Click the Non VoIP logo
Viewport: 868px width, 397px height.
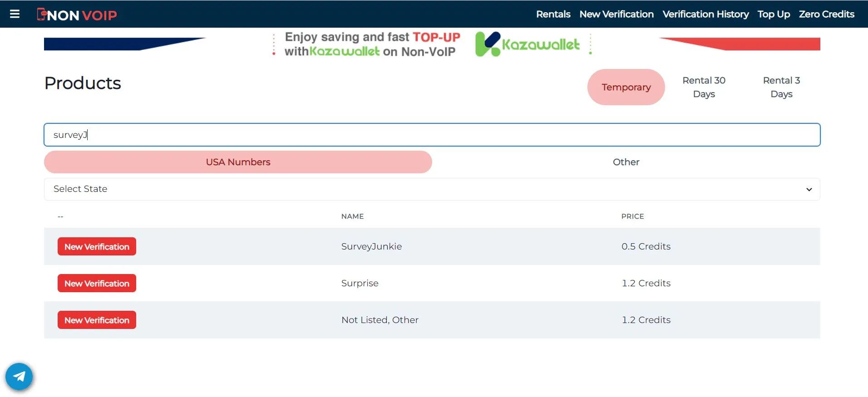pyautogui.click(x=77, y=15)
